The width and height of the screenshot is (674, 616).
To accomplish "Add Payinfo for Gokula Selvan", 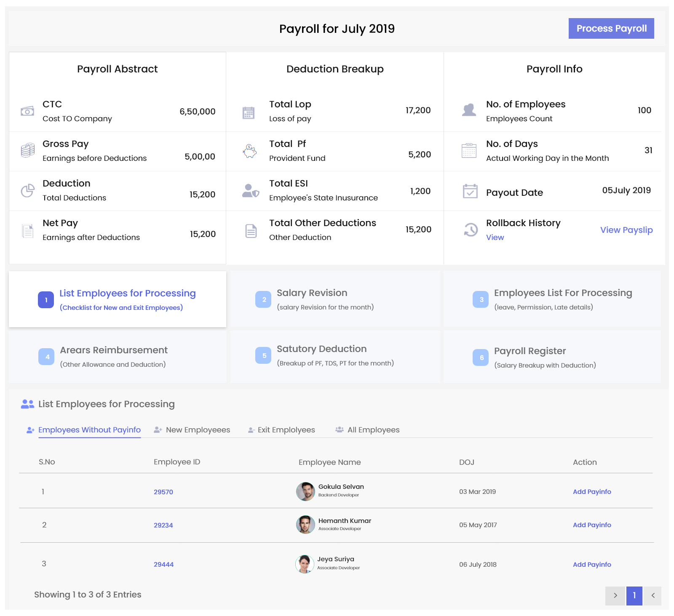I will pyautogui.click(x=592, y=492).
